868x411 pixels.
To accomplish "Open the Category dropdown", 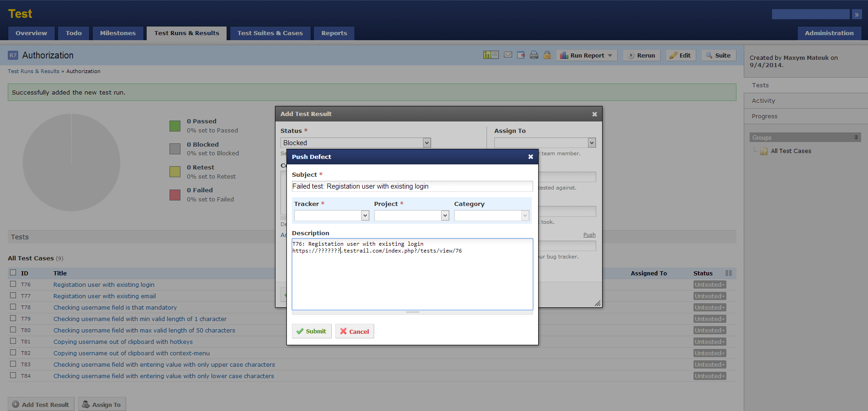I will (x=492, y=216).
